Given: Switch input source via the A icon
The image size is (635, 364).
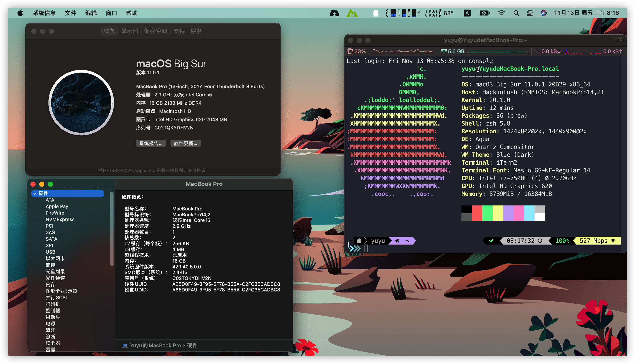Looking at the screenshot, I should click(467, 13).
